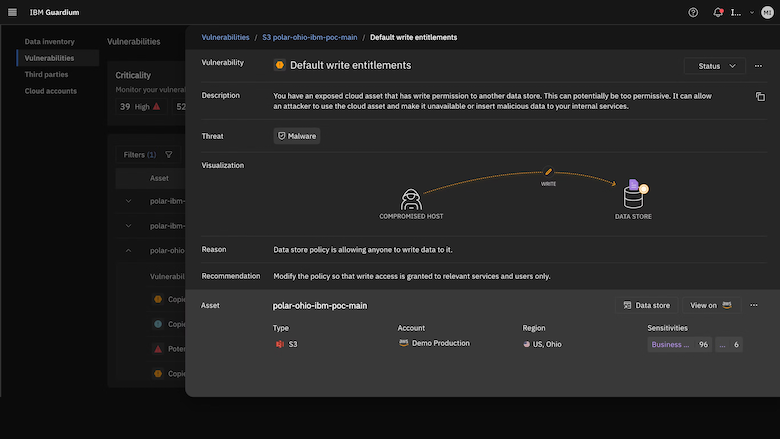The width and height of the screenshot is (780, 439).
Task: Click the Data store button
Action: point(647,305)
